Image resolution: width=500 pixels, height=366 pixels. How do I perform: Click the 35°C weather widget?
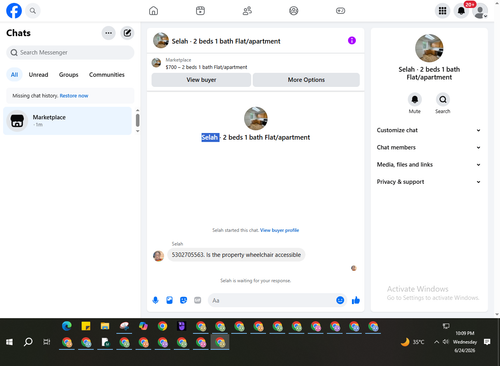pos(413,342)
